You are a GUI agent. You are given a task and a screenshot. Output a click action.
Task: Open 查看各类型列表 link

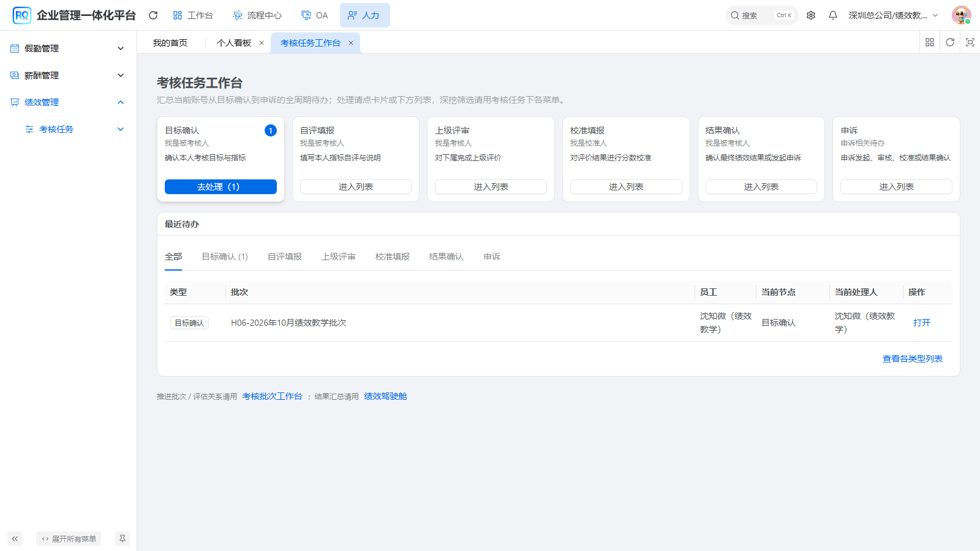[x=913, y=359]
